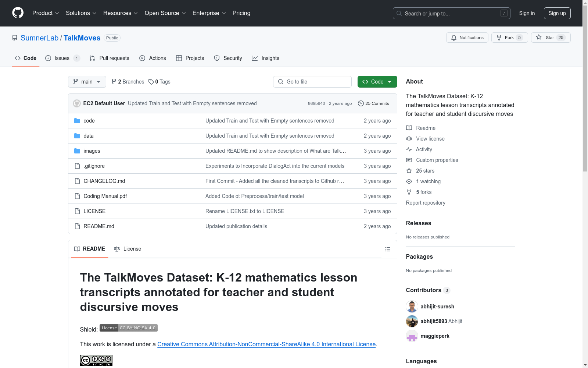This screenshot has height=368, width=588.
Task: Click the Sign in link
Action: point(527,13)
